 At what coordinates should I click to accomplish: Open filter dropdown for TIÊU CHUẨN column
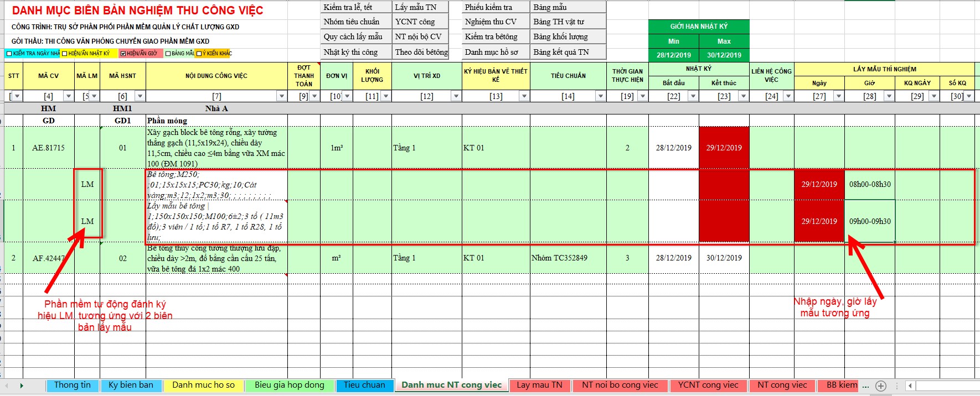(600, 96)
